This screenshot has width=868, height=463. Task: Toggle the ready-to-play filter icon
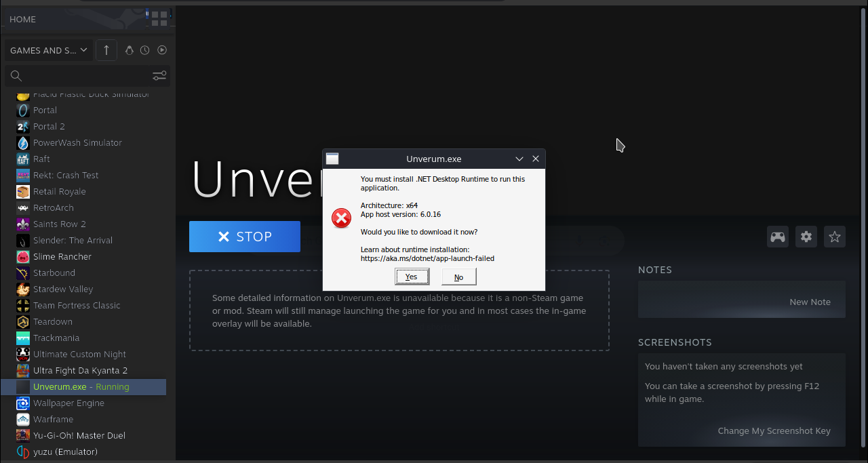tap(162, 50)
